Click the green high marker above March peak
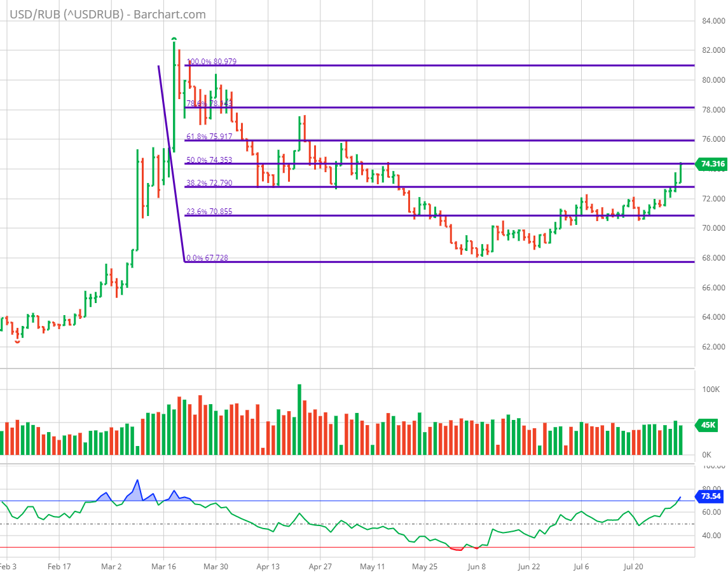 pyautogui.click(x=174, y=39)
